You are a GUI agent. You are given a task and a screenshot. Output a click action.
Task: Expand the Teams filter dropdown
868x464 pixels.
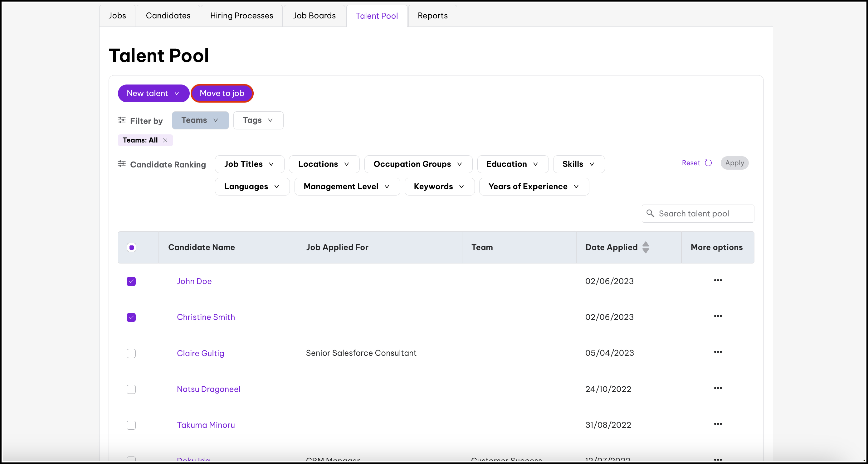200,120
